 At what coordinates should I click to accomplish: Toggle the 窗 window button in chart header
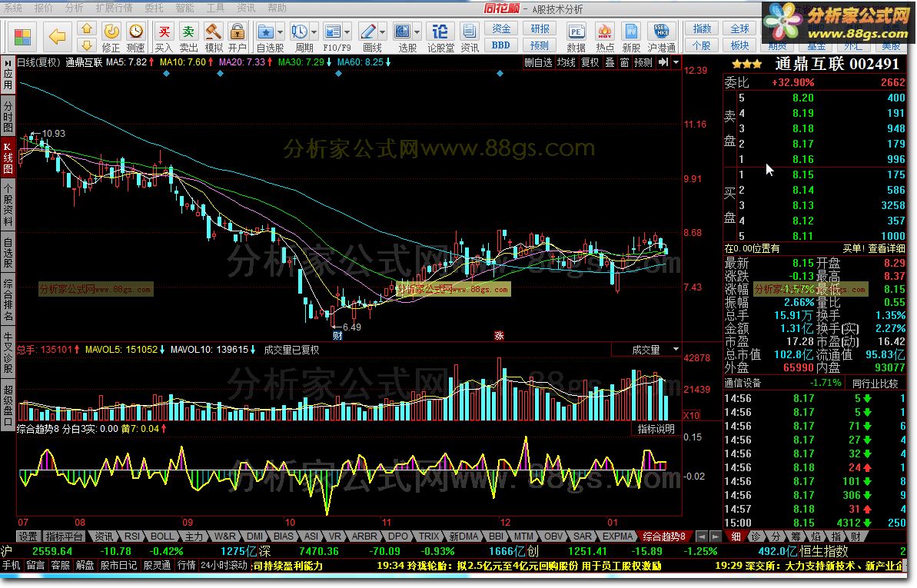point(624,62)
